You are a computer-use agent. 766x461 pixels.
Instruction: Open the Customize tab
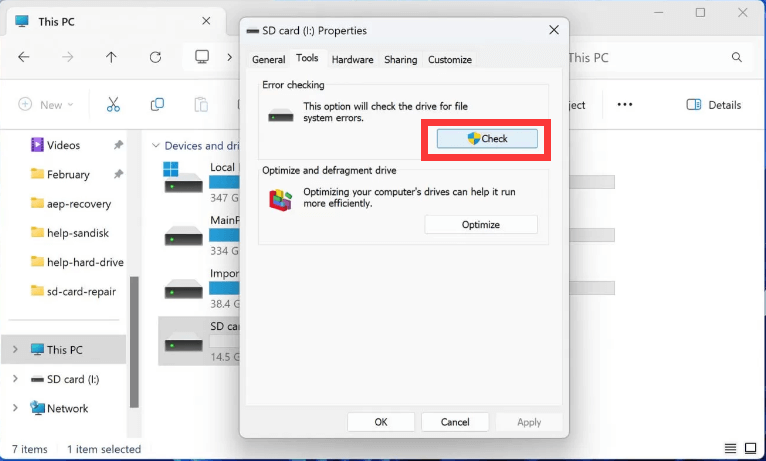(450, 60)
